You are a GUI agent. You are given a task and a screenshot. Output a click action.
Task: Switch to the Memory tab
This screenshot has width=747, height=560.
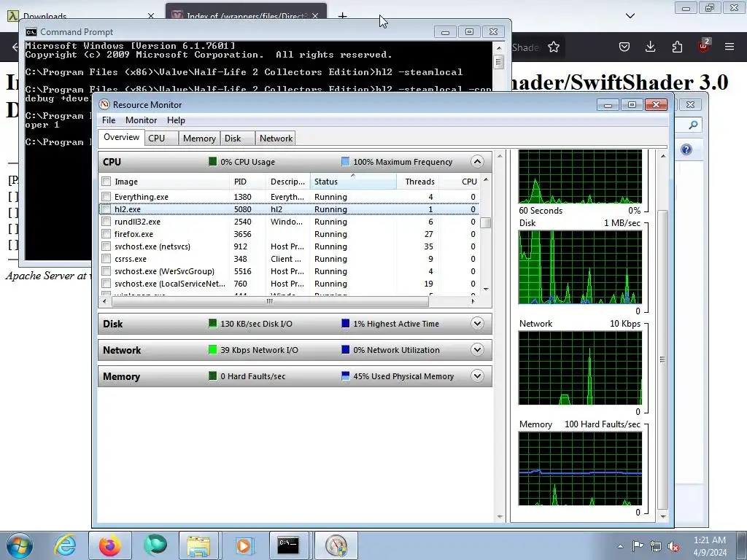pyautogui.click(x=199, y=138)
